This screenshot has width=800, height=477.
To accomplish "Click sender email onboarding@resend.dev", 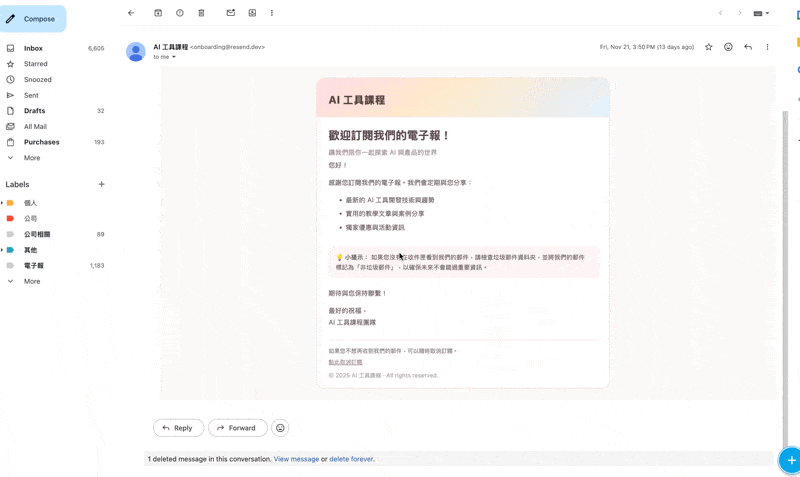I will tap(228, 47).
